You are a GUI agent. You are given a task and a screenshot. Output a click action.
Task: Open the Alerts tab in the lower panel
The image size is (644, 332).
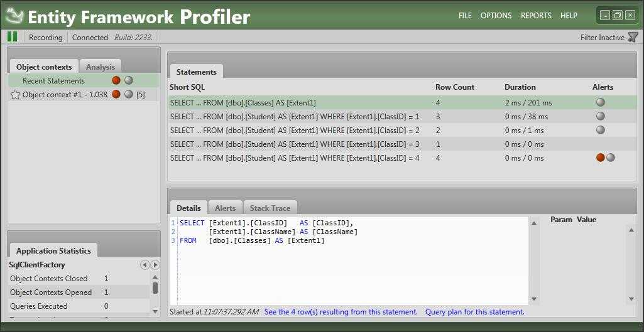(x=225, y=208)
